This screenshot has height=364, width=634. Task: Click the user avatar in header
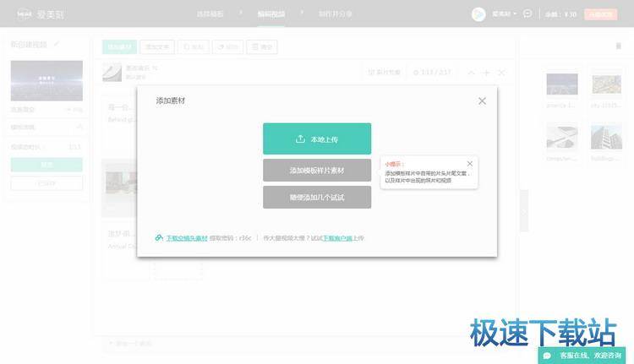(478, 14)
